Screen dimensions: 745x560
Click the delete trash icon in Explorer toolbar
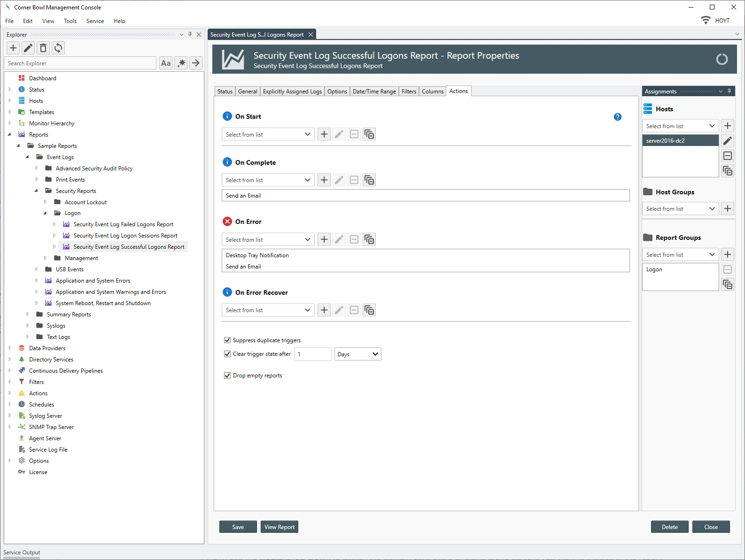[43, 48]
